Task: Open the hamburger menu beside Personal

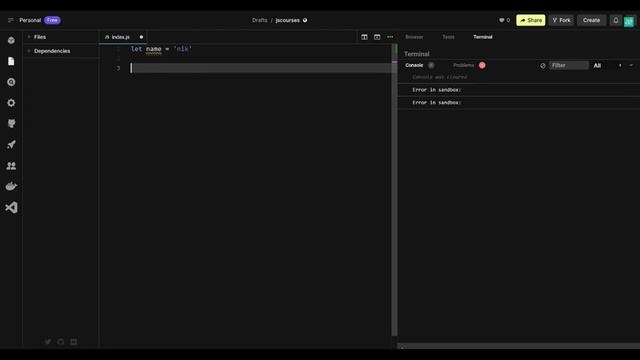Action: [x=11, y=20]
